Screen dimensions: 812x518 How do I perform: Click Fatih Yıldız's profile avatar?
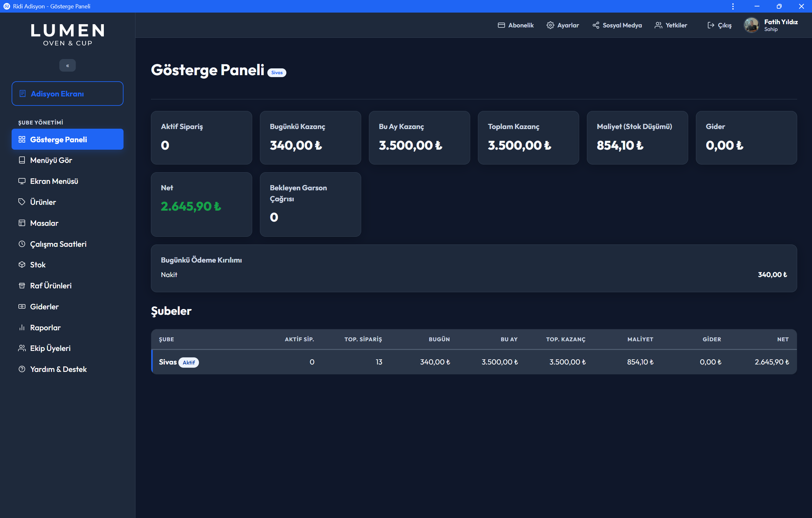click(752, 25)
